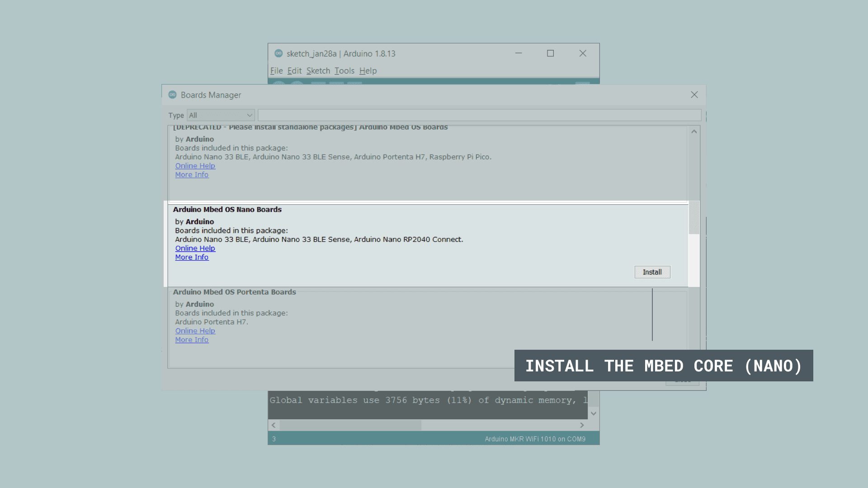Click the Arduino IDE application icon
Screen dimensions: 868x488
[278, 53]
